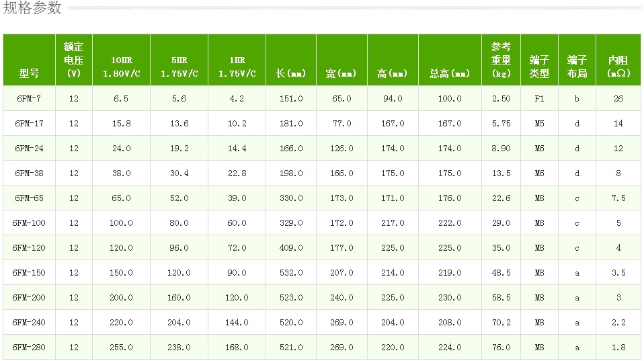Click the 6FM-17 model row label

point(29,123)
